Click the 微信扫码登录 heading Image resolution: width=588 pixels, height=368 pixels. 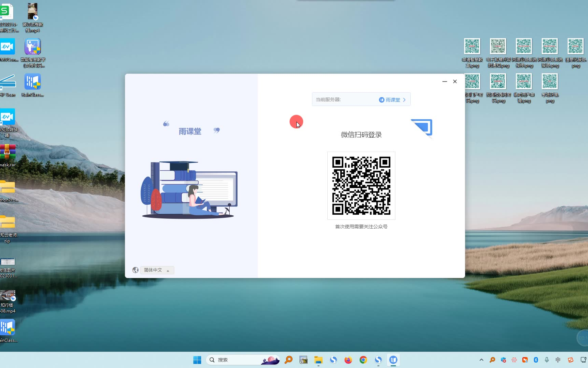coord(361,135)
